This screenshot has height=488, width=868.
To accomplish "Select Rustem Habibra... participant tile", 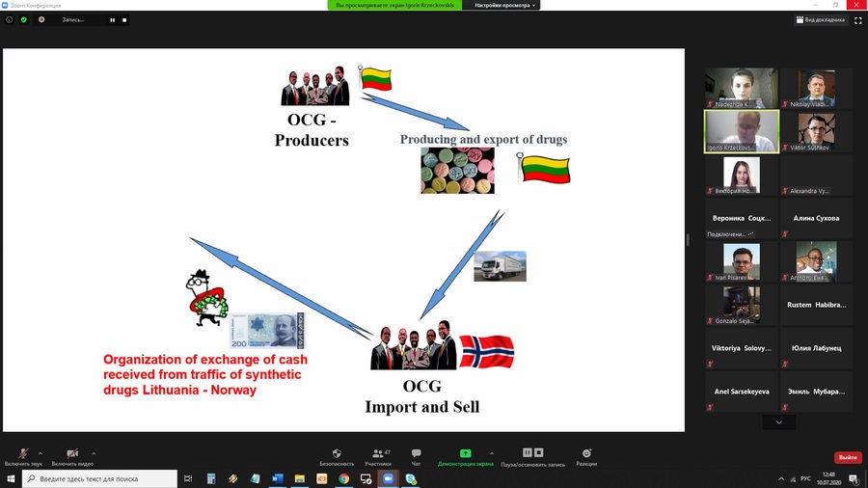I will (817, 305).
